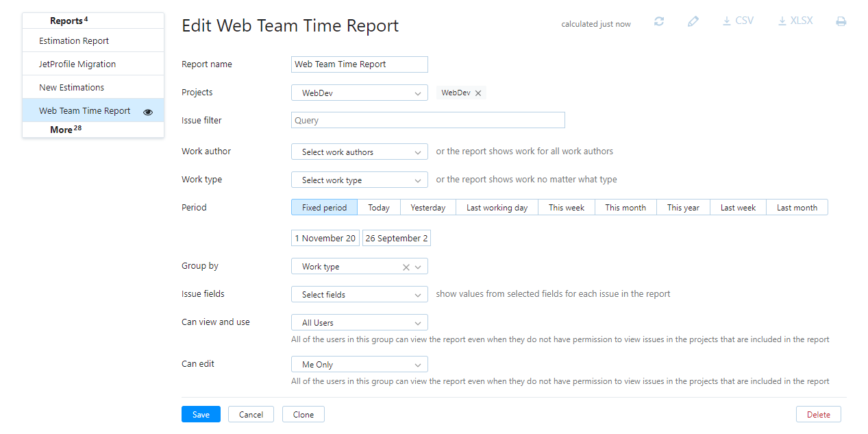Download the report as CSV
Image resolution: width=868 pixels, height=434 pixels.
[x=737, y=21]
